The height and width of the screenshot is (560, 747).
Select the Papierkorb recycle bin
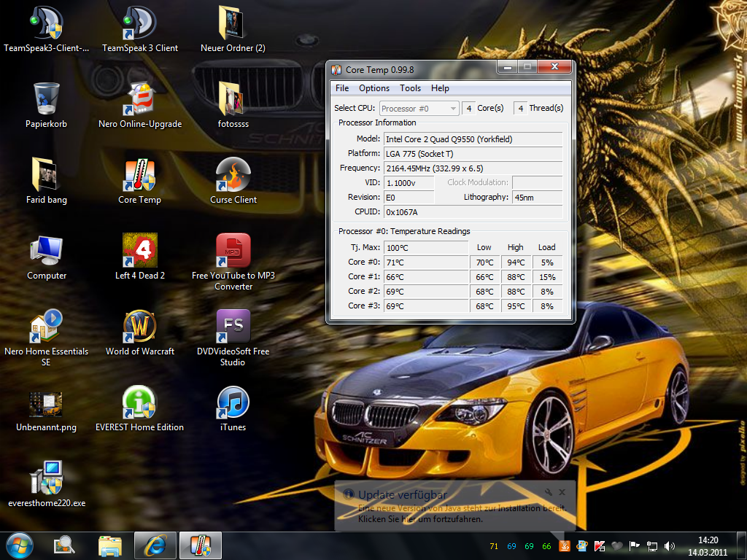pyautogui.click(x=46, y=105)
